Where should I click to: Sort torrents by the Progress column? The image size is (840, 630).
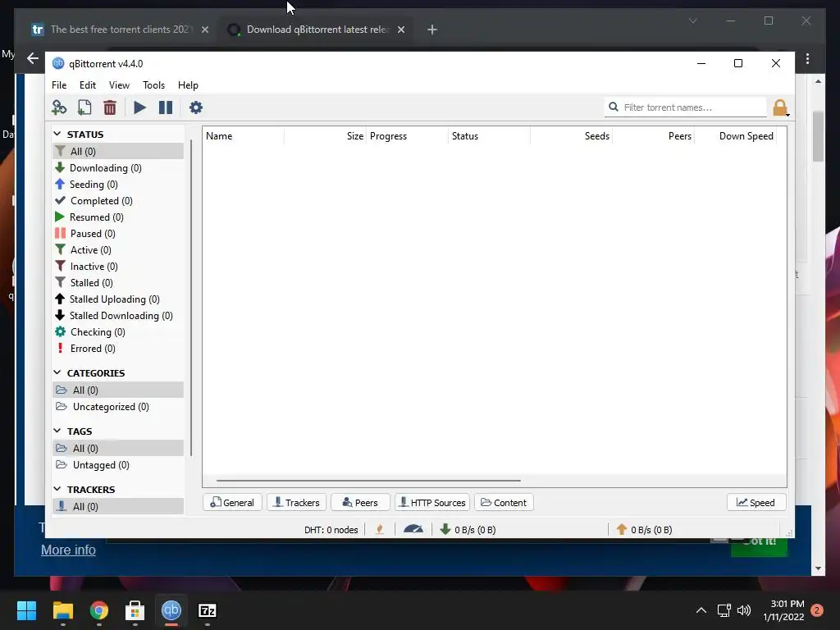click(407, 136)
